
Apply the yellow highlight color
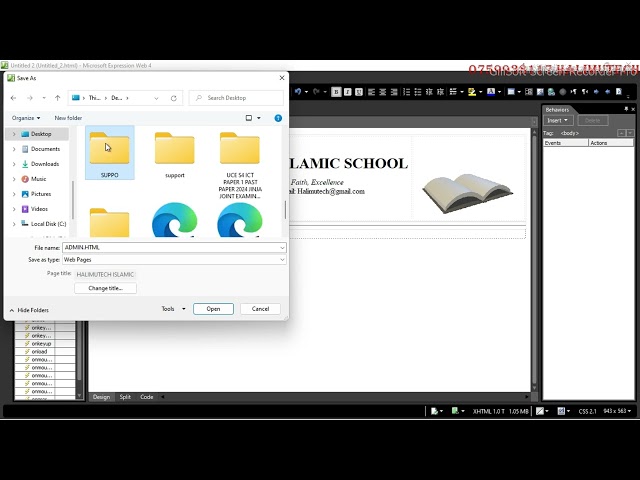pyautogui.click(x=472, y=92)
